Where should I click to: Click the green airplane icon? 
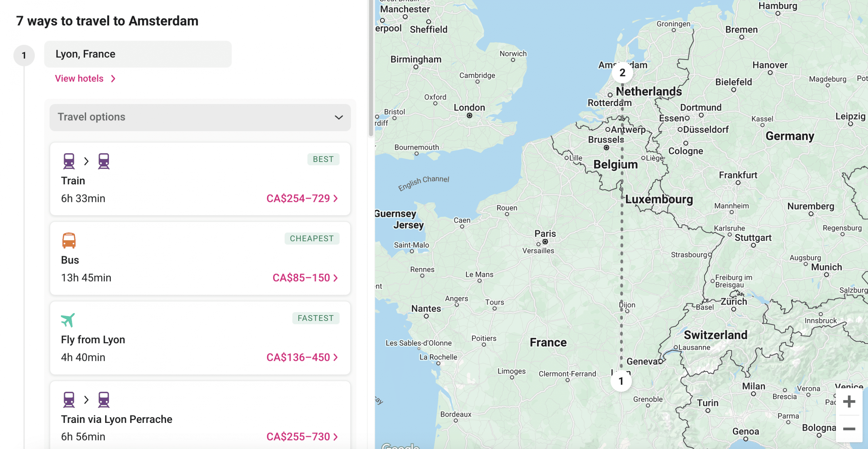pos(68,320)
